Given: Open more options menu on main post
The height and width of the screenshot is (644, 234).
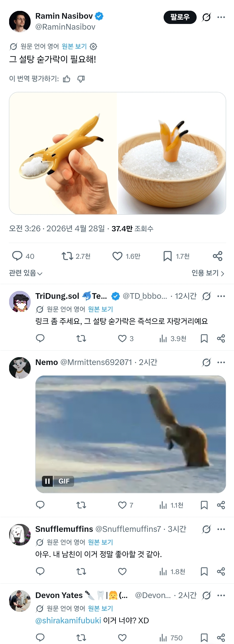Looking at the screenshot, I should [x=221, y=17].
